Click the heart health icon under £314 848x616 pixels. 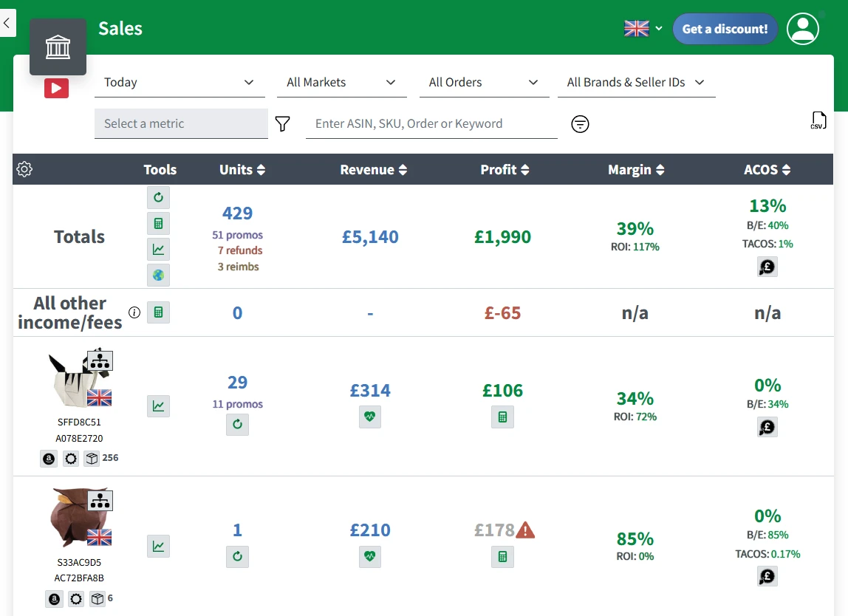point(370,417)
